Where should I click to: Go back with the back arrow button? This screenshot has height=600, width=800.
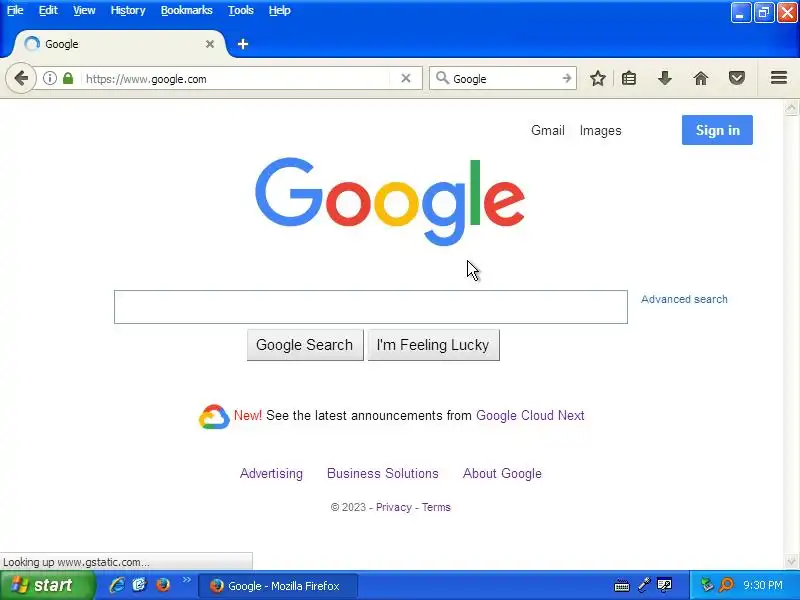pos(21,79)
